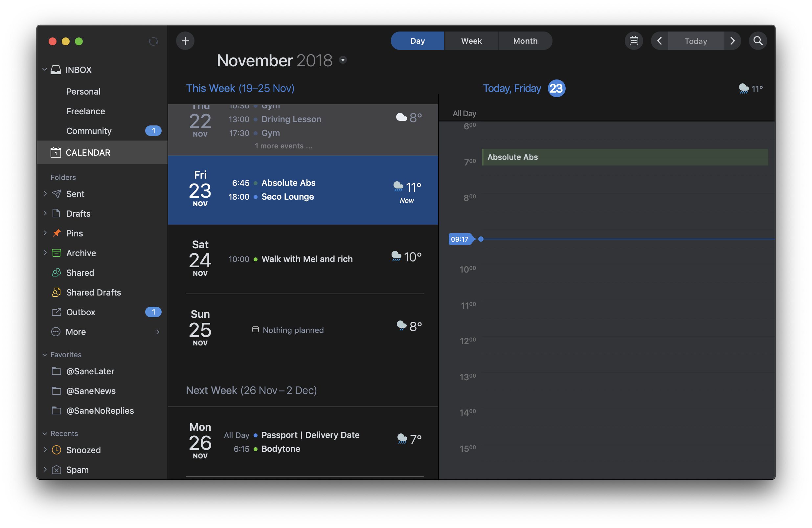The height and width of the screenshot is (528, 812).
Task: Click cloud weather icon for Thu 22
Action: 401,117
